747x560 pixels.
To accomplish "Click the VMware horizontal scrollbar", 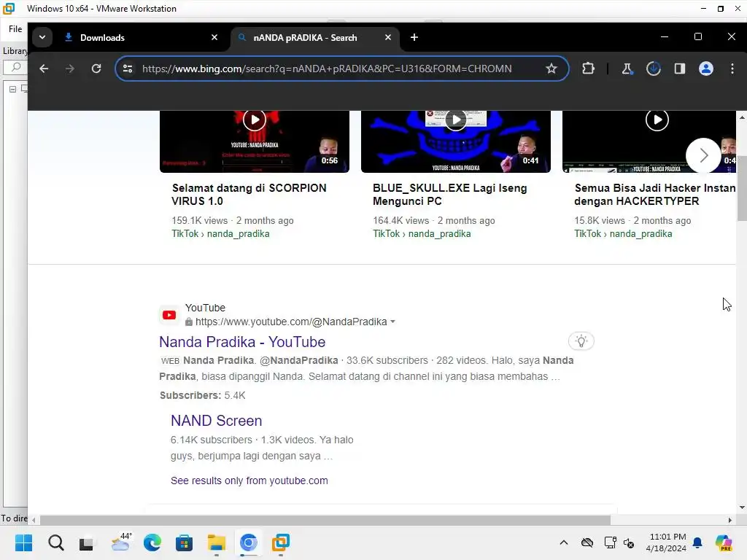I will tap(325, 520).
